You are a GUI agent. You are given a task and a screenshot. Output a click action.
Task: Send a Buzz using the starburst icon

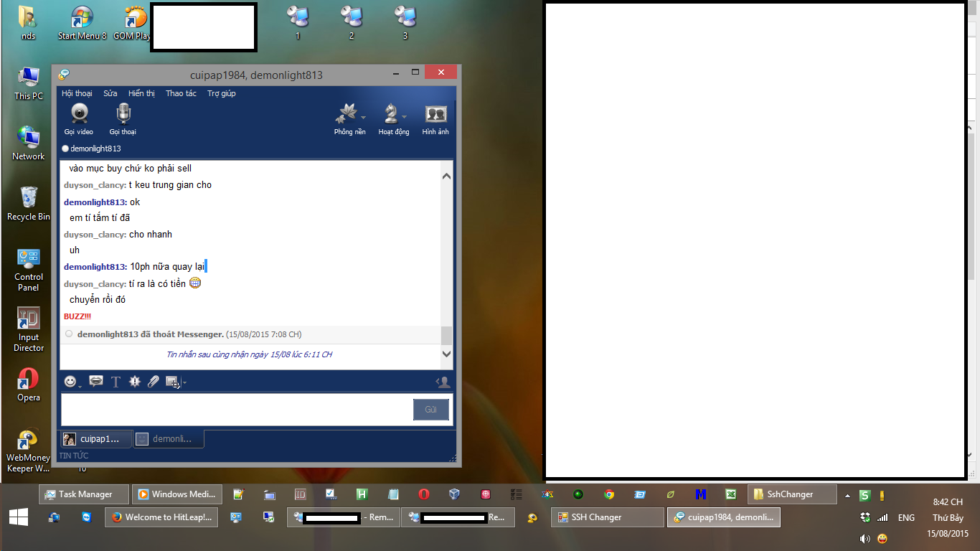[134, 382]
